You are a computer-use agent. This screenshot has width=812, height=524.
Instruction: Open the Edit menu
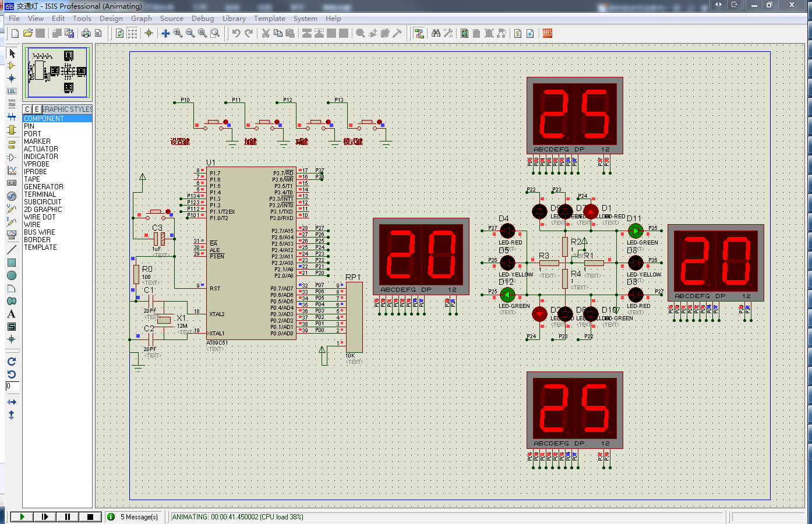point(58,19)
